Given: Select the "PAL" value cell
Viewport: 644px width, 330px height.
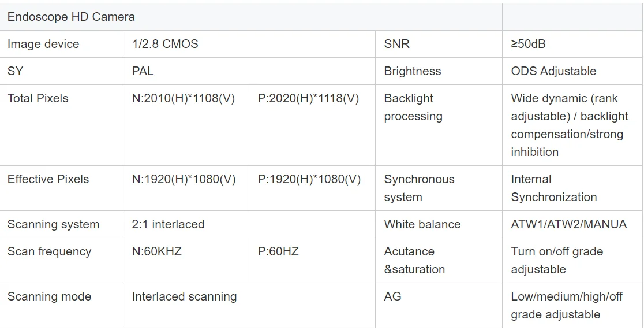Looking at the screenshot, I should pos(143,71).
